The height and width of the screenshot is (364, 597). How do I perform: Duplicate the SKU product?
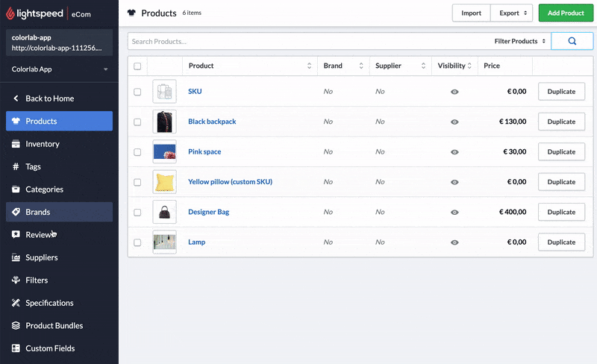coord(561,92)
